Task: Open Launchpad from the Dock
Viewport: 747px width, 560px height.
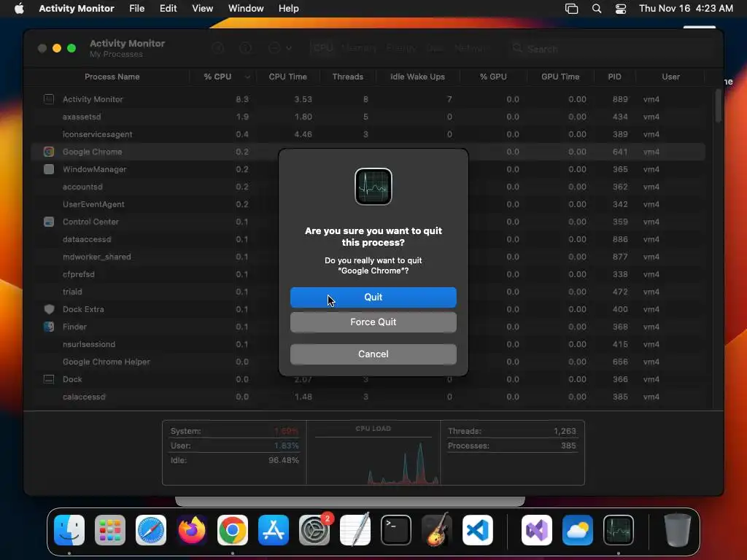Action: pyautogui.click(x=110, y=530)
